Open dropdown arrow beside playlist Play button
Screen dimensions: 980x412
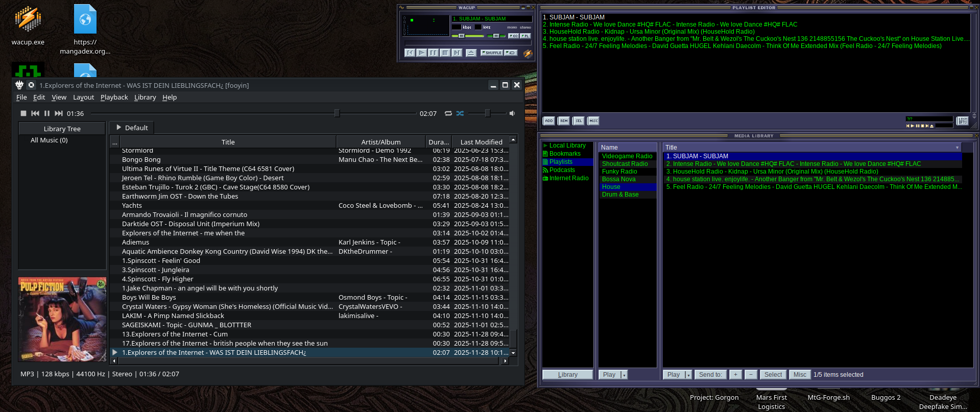coord(624,375)
